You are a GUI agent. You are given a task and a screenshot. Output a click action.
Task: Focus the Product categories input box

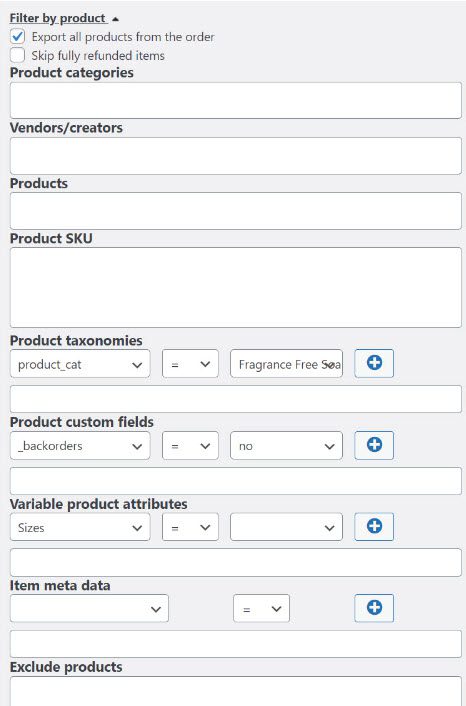point(235,100)
